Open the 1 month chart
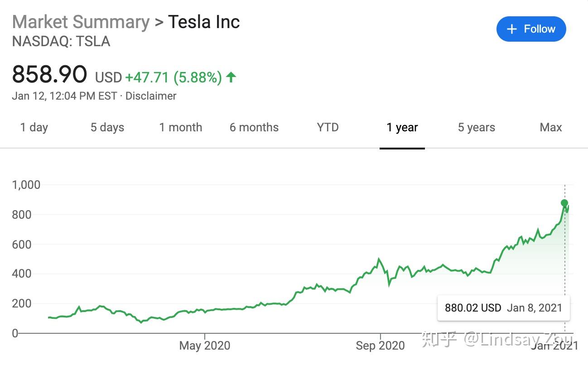Image resolution: width=588 pixels, height=365 pixels. click(x=180, y=127)
